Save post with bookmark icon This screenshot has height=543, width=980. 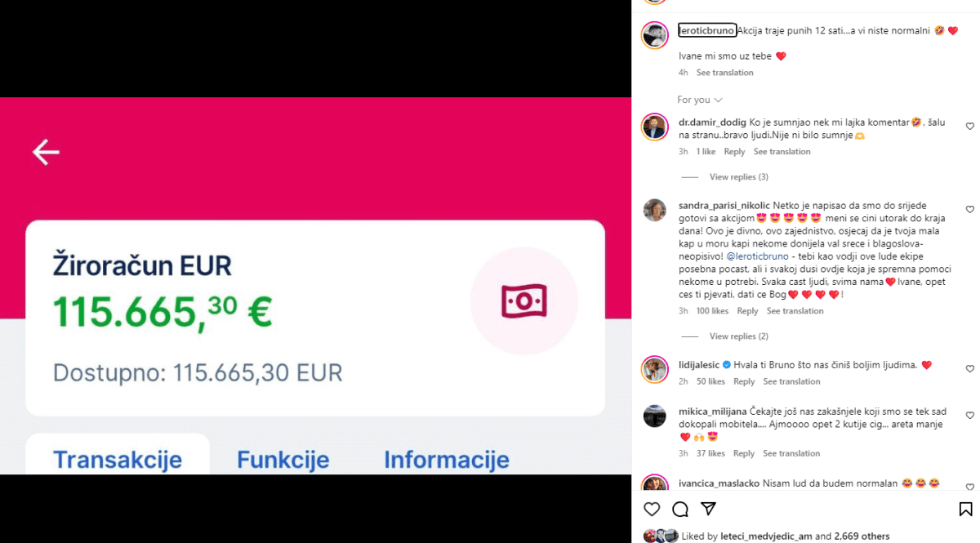(965, 510)
